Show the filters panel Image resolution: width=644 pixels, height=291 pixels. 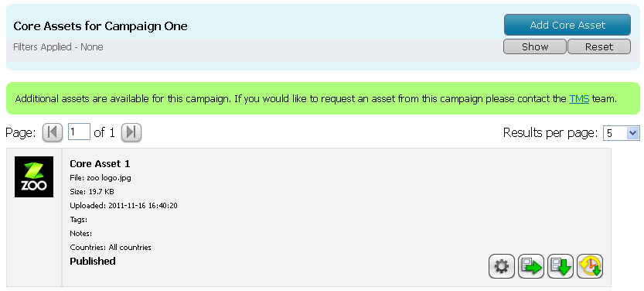click(x=535, y=47)
